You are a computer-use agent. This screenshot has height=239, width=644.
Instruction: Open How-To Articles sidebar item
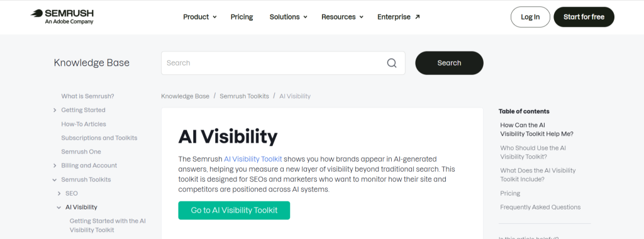click(84, 124)
